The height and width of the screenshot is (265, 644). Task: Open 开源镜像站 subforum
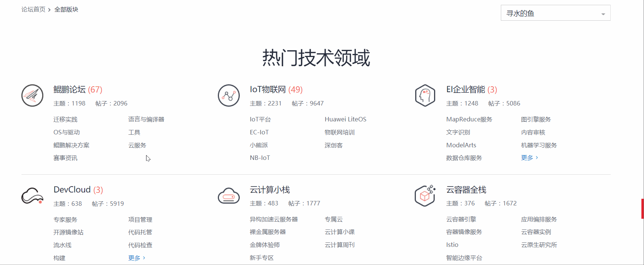click(x=68, y=232)
